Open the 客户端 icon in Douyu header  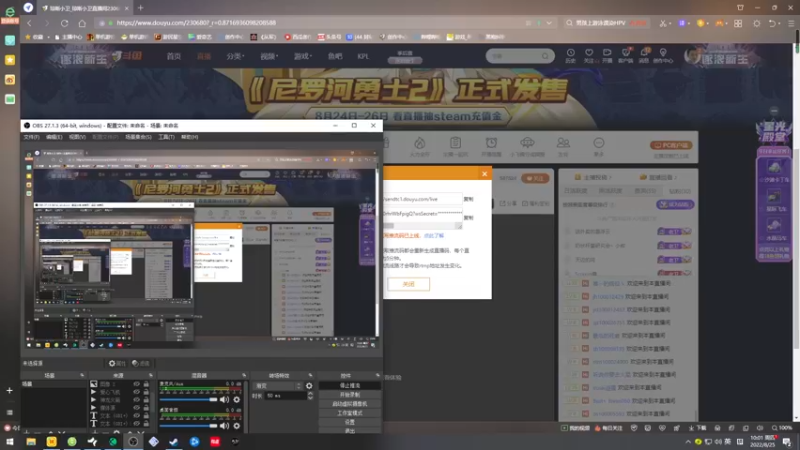626,53
